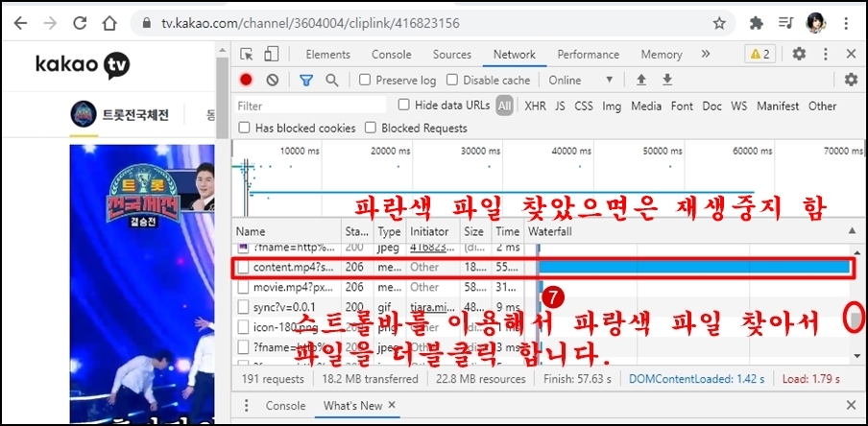Check Hide data URLs

(404, 105)
